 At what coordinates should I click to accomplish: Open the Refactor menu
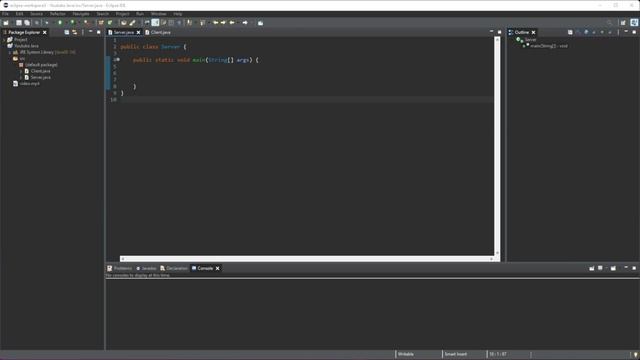click(x=58, y=14)
